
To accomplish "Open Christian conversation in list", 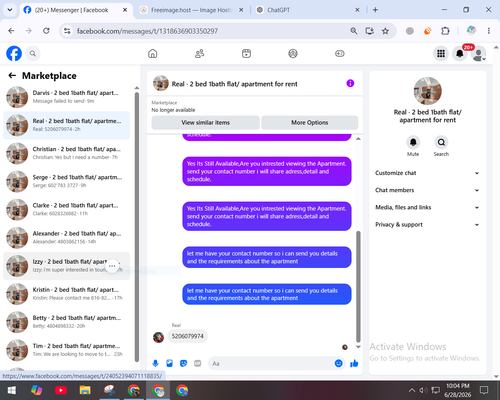I will tap(67, 153).
